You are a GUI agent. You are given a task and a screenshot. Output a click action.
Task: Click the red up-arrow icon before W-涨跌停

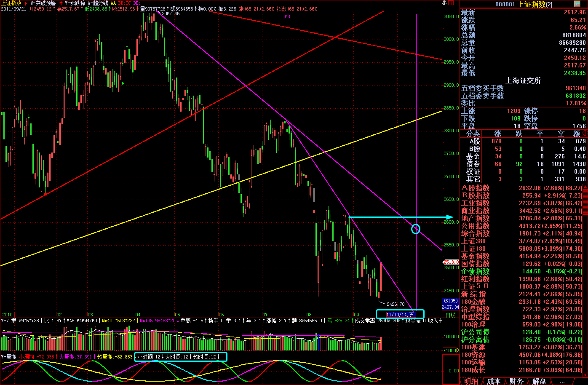coord(61,3)
